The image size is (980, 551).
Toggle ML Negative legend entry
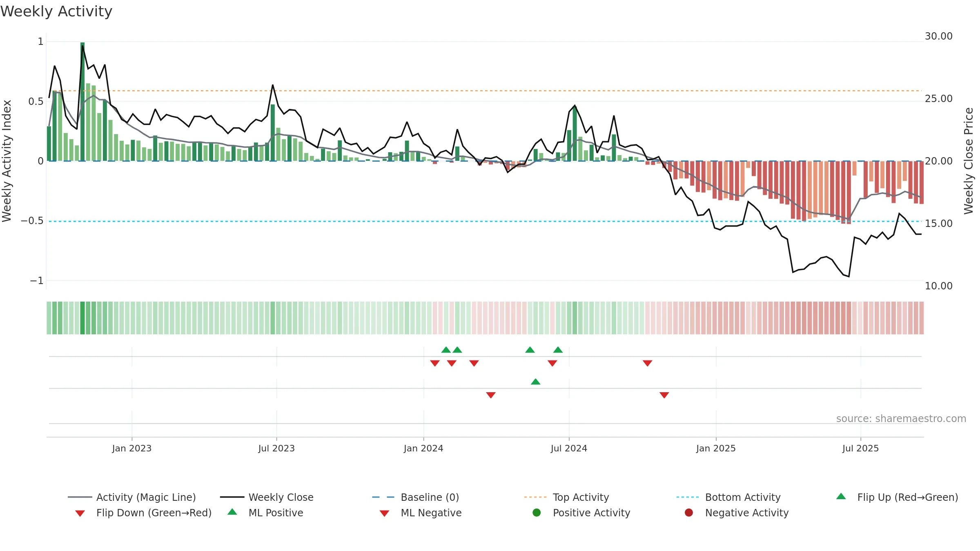421,513
